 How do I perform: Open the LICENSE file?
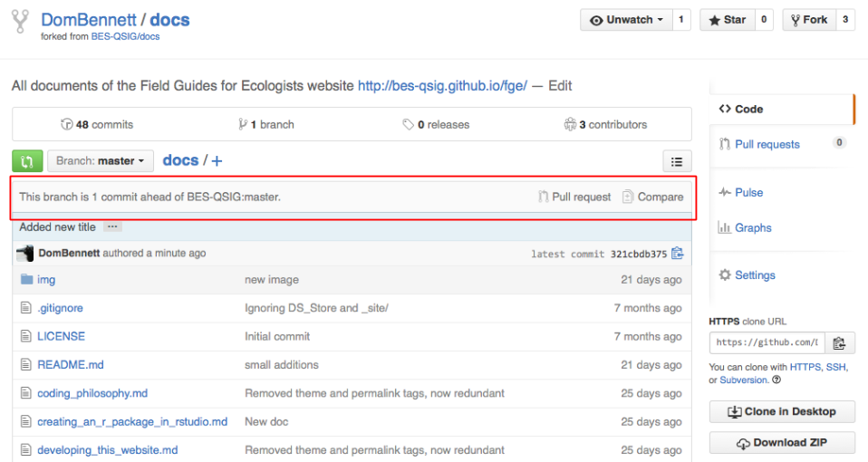[x=61, y=336]
